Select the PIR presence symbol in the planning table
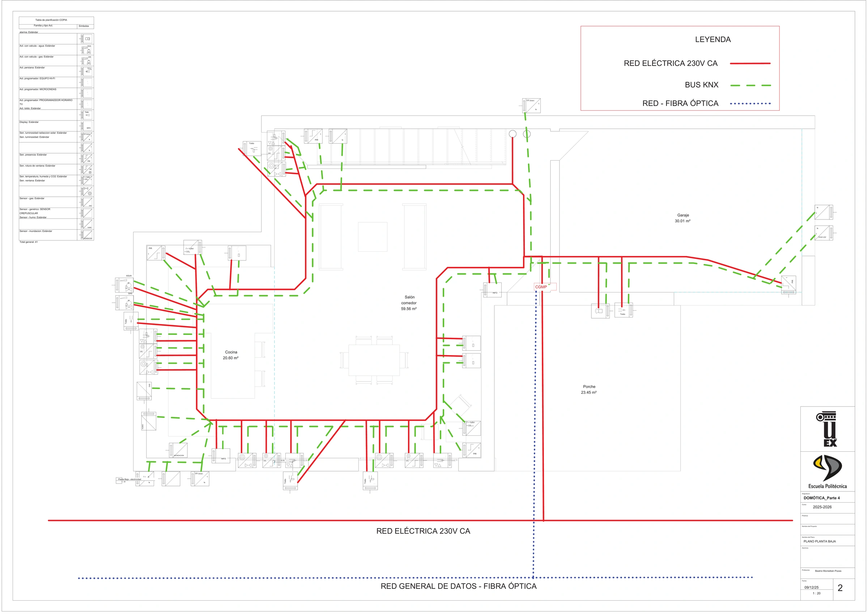The width and height of the screenshot is (868, 614). (x=86, y=158)
